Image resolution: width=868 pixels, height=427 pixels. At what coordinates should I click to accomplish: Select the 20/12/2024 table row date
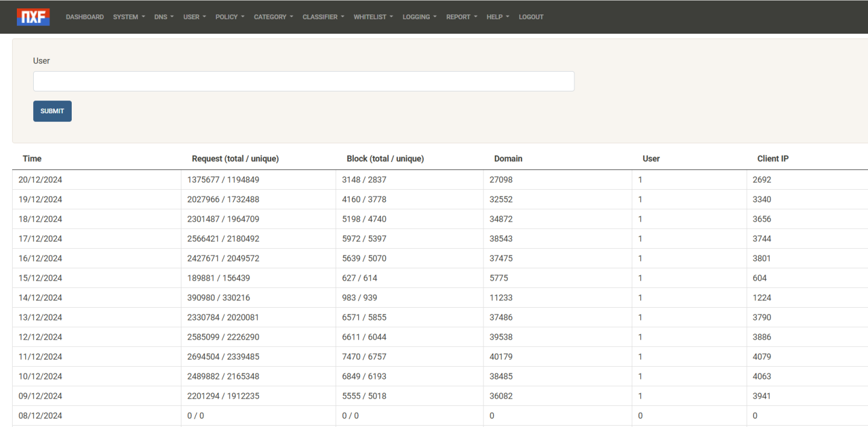pos(40,179)
